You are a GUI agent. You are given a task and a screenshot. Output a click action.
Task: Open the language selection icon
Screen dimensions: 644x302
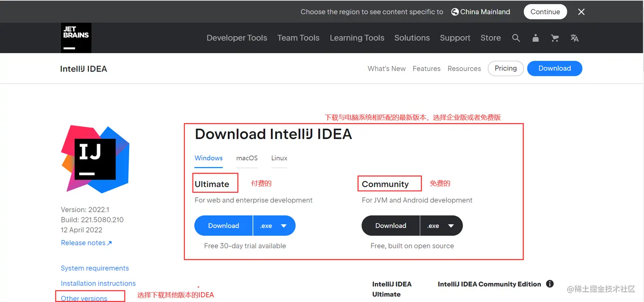(574, 38)
